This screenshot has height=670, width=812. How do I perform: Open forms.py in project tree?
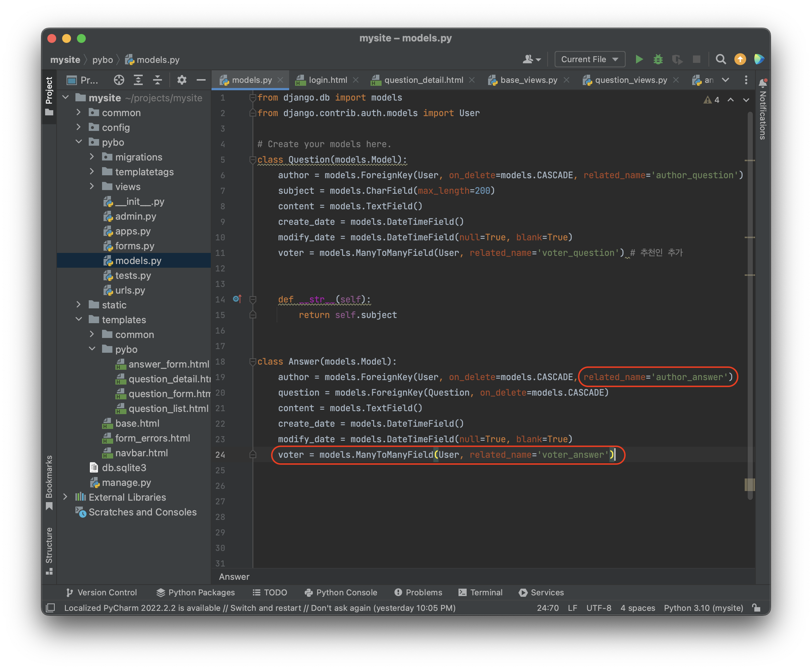tap(134, 246)
